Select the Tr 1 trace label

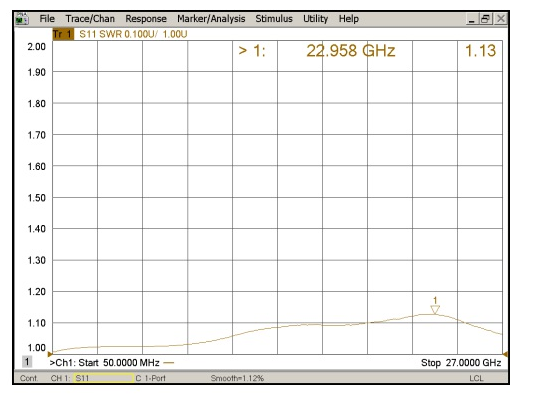[63, 34]
